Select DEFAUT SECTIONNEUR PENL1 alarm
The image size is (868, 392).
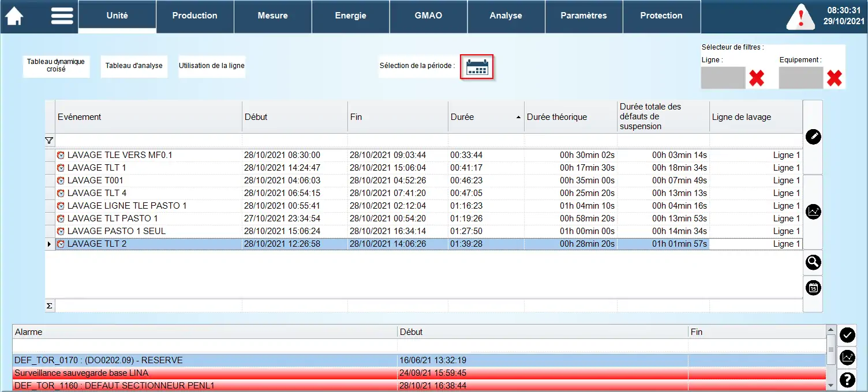pos(420,385)
